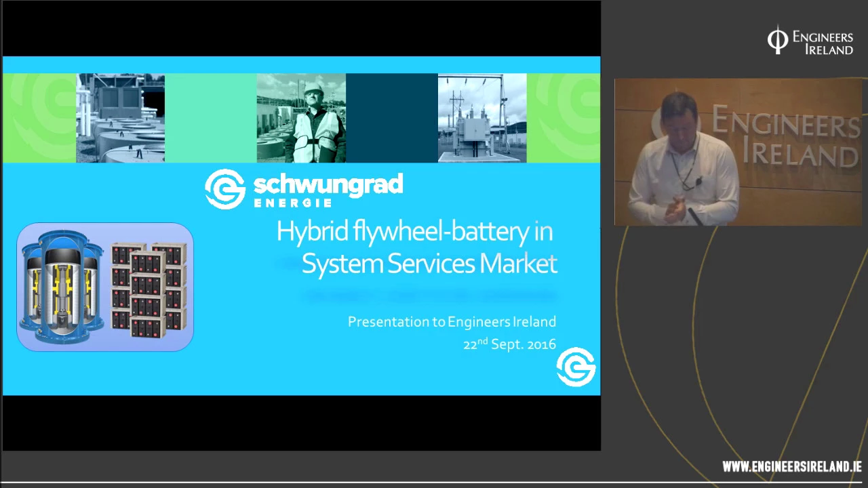This screenshot has height=488, width=868.
Task: Click "Presentation to Engineers Ireland" text
Action: pyautogui.click(x=452, y=321)
